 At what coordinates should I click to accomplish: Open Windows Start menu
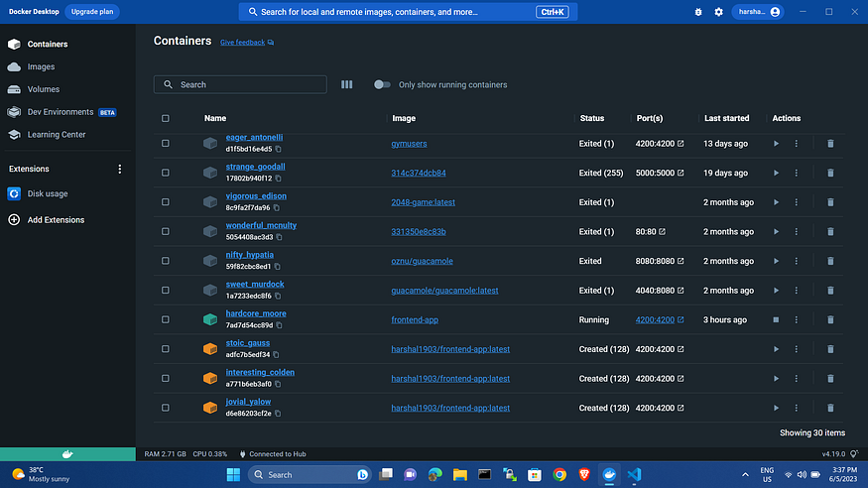click(233, 475)
